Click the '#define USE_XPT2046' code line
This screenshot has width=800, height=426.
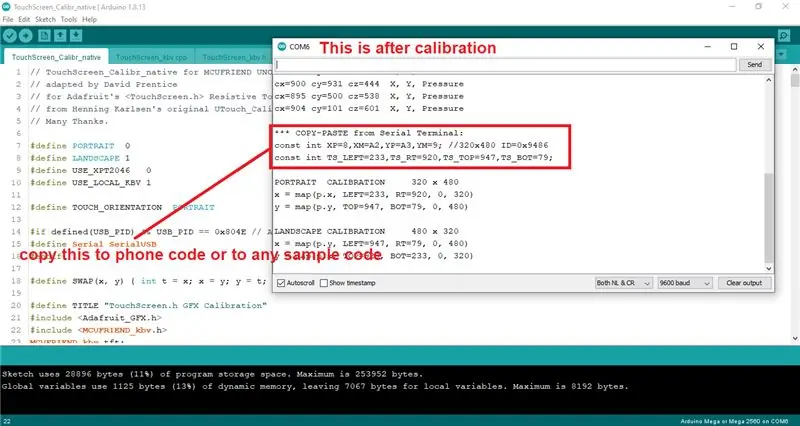(x=90, y=170)
